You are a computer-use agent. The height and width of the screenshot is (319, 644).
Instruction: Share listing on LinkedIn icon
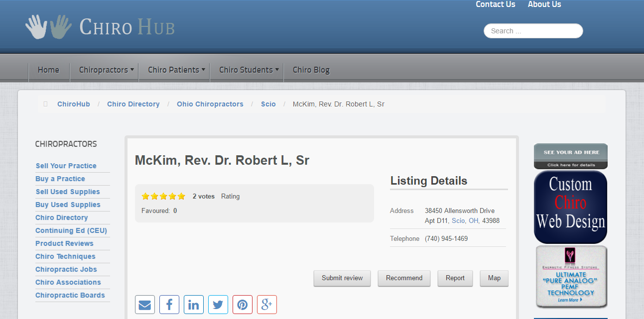pos(194,305)
